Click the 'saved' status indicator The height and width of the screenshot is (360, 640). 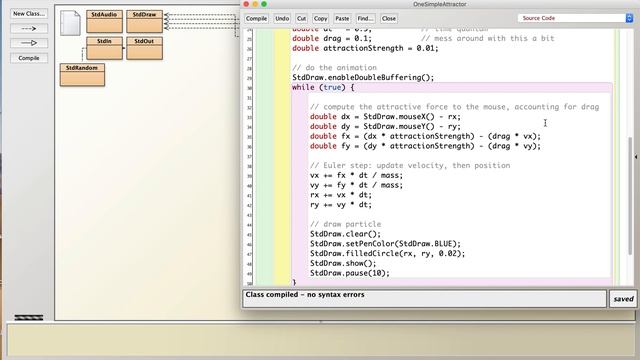tap(623, 299)
